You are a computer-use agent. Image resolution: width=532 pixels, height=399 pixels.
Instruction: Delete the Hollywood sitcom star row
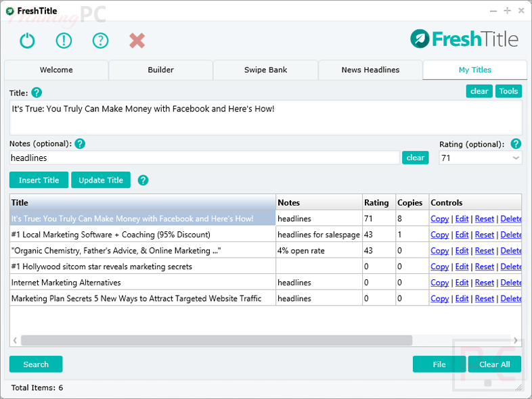tap(511, 267)
